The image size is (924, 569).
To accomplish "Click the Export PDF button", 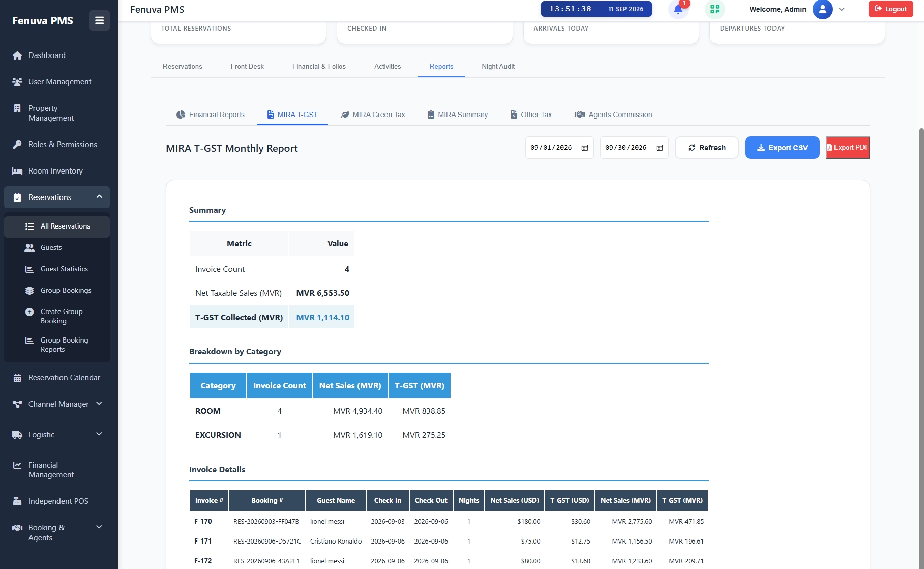I will [x=848, y=148].
